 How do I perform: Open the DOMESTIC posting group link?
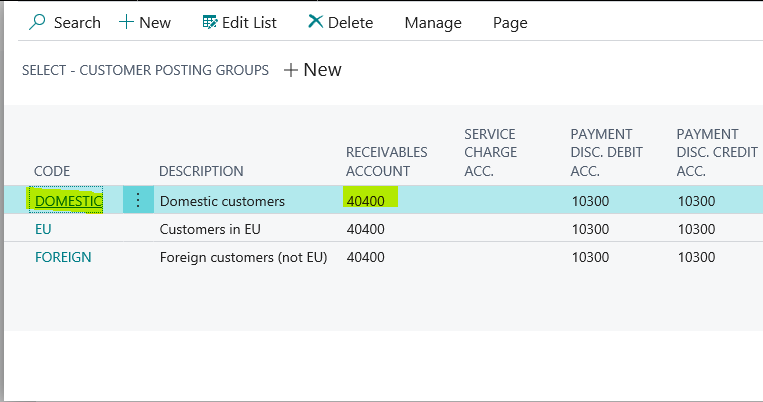[68, 201]
